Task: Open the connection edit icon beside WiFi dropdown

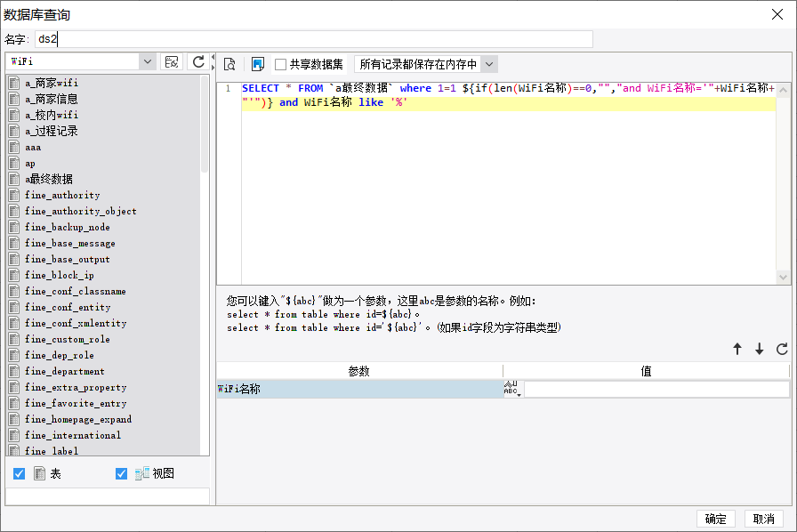Action: [172, 62]
